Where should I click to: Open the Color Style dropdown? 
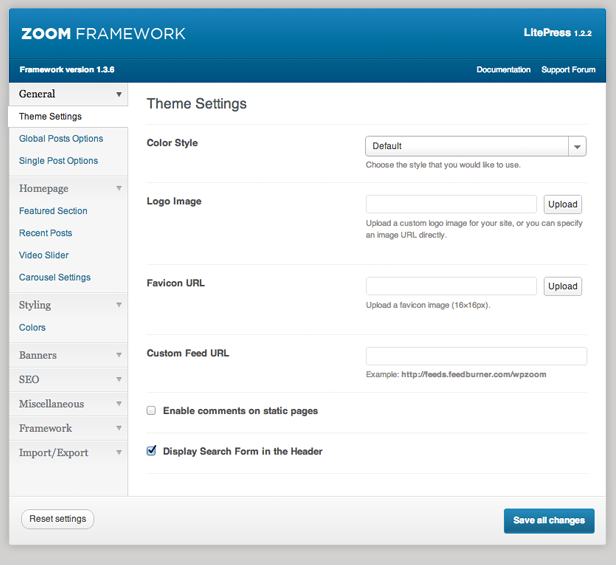pos(476,146)
